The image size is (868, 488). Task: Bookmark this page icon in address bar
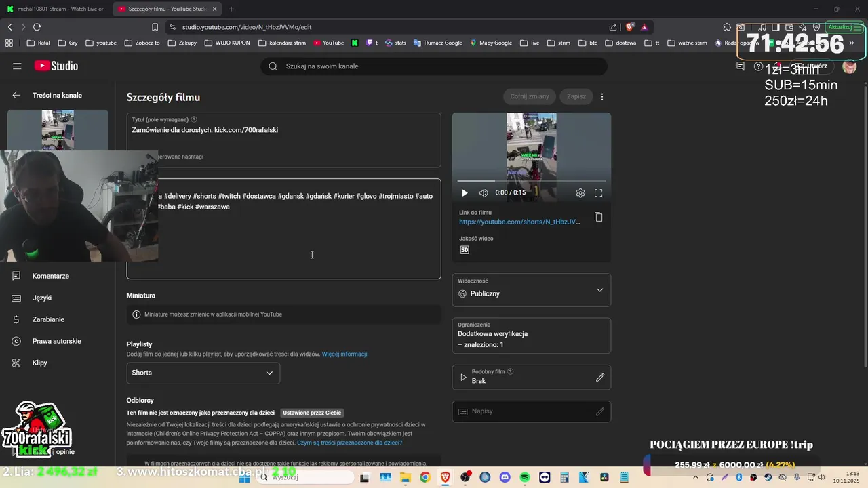tap(155, 27)
